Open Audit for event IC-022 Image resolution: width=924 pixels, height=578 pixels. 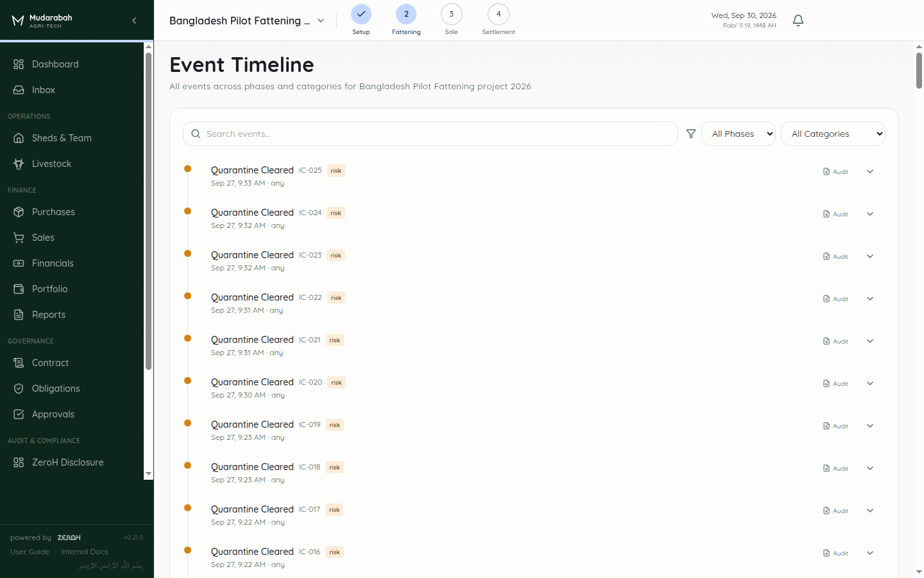[835, 299]
